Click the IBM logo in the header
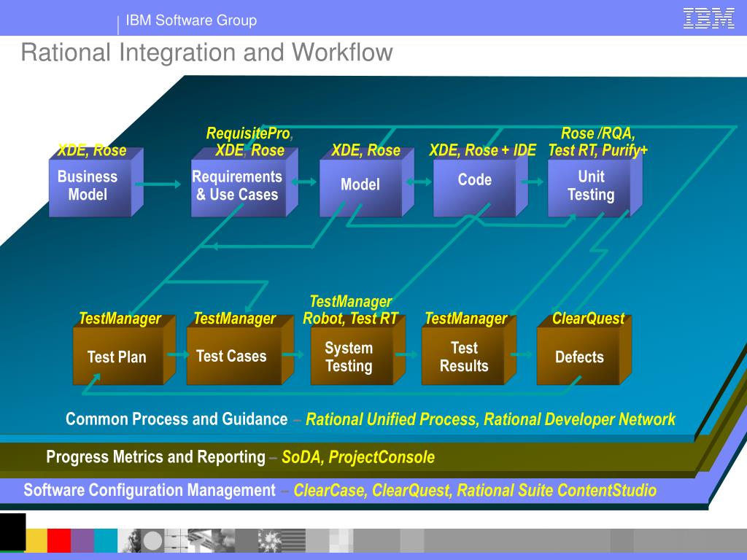The image size is (747, 560). coord(709,18)
